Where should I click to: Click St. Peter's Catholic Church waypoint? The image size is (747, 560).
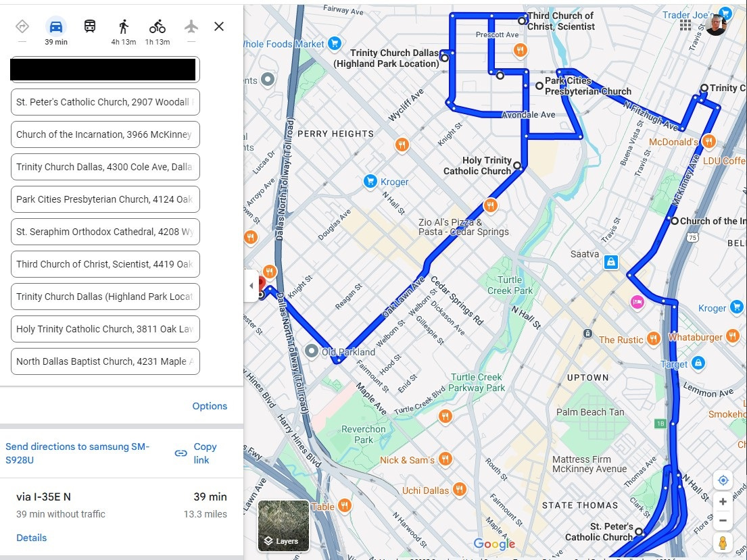638,532
